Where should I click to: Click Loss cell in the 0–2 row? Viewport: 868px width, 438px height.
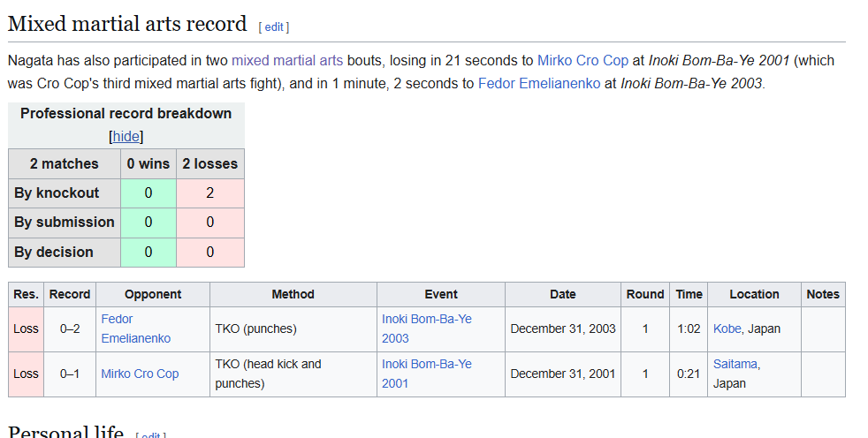point(26,329)
